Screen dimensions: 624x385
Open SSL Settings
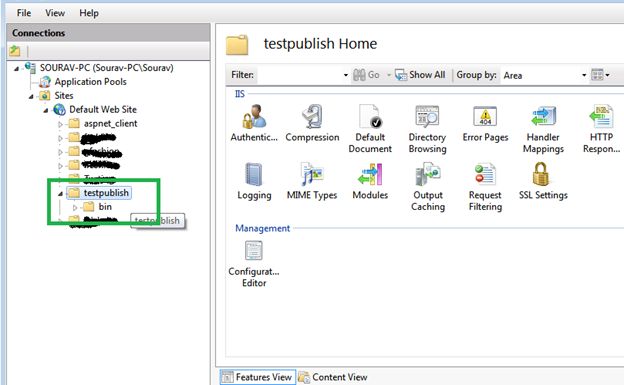[543, 181]
